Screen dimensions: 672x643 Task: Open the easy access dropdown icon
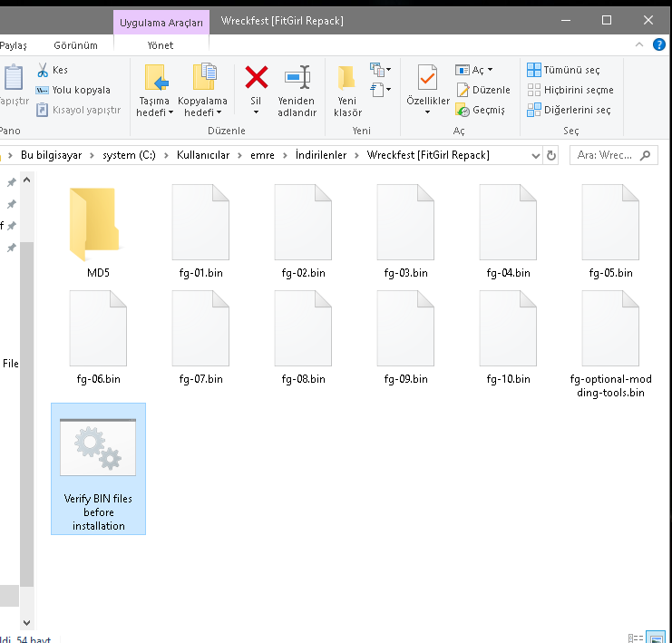tap(380, 90)
